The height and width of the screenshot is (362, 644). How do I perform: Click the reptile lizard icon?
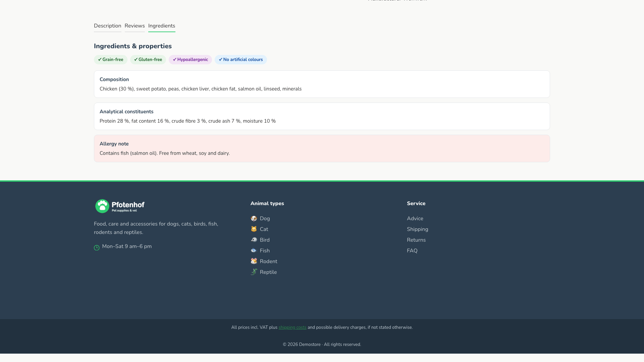pyautogui.click(x=254, y=272)
